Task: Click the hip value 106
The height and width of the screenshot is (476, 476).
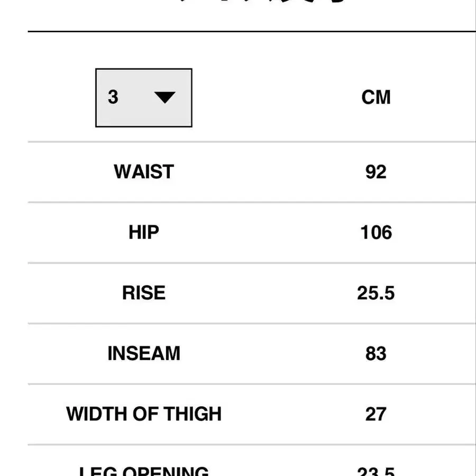Action: tap(376, 233)
